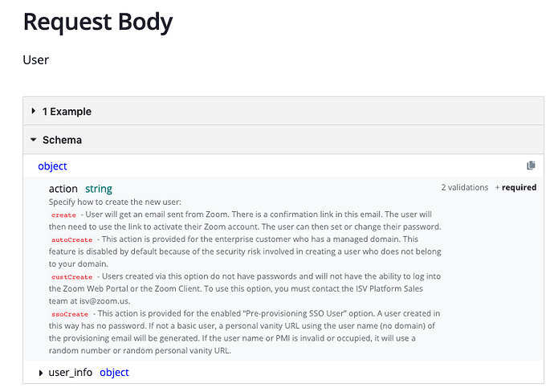Collapse Schema using its down-arrow triangle
This screenshot has height=392, width=554.
(x=34, y=140)
